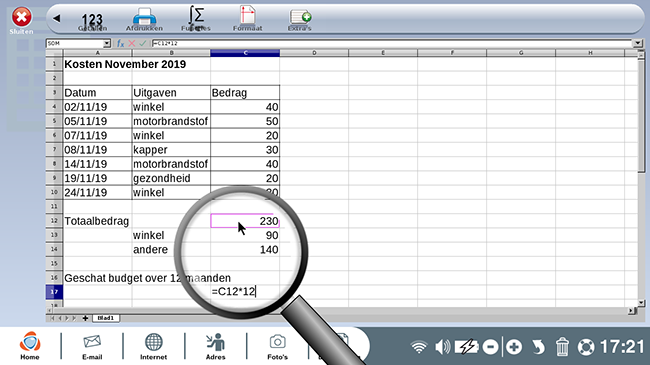650x365 pixels.
Task: Select the date cell 05/11/19
Action: pos(97,121)
